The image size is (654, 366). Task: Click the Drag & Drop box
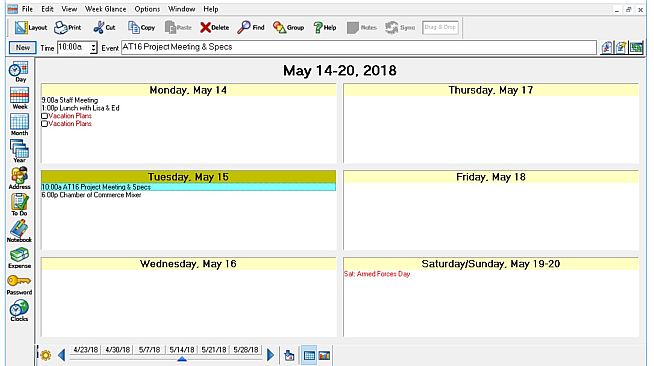[440, 28]
